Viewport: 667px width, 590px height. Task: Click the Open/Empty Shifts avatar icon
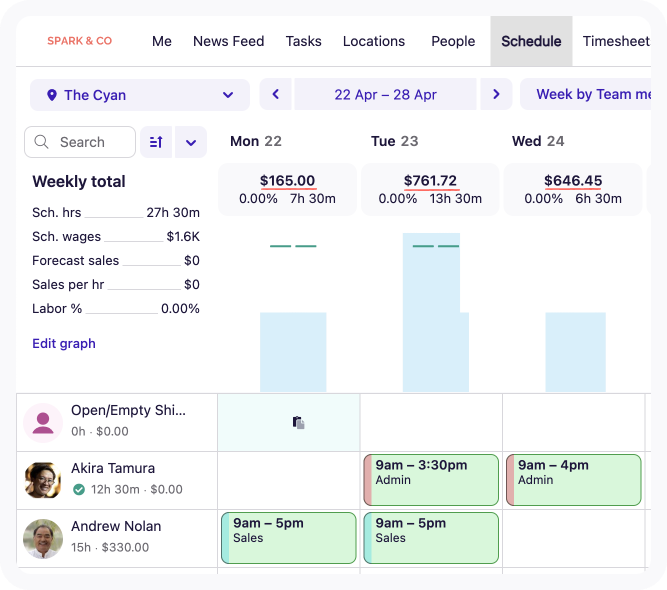pyautogui.click(x=43, y=422)
